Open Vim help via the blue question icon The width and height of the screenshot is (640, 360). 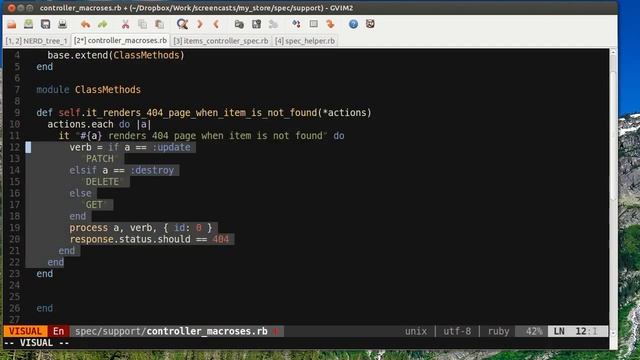(353, 24)
